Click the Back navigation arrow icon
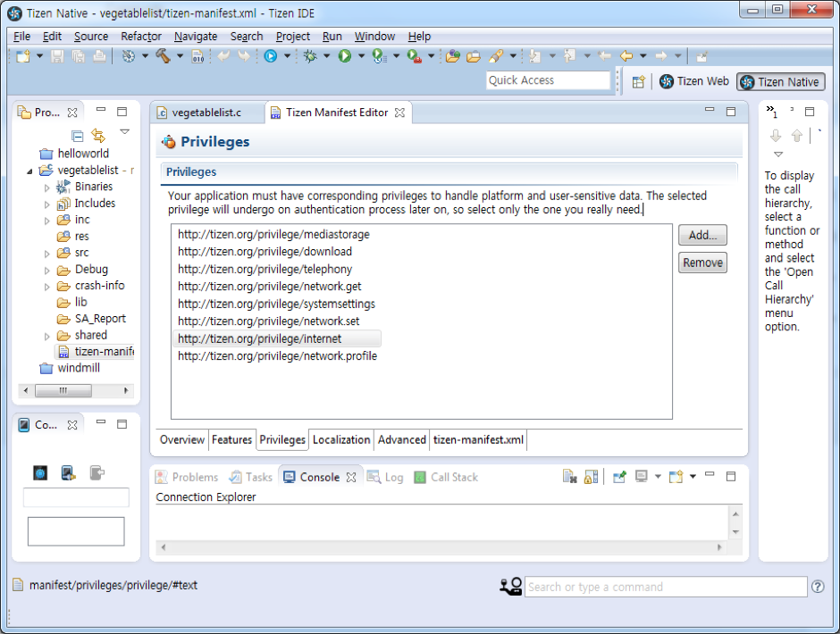The image size is (840, 634). pos(626,55)
